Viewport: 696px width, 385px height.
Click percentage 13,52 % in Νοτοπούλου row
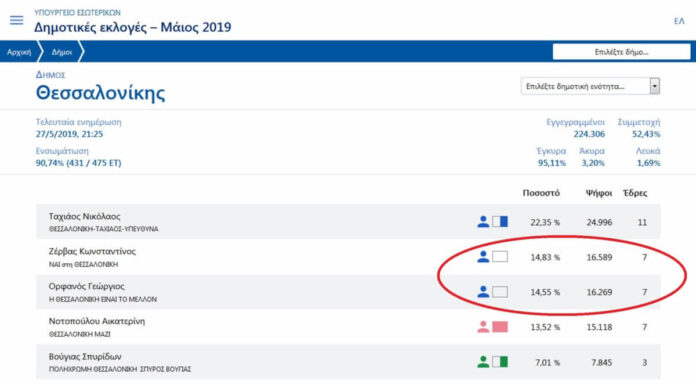pyautogui.click(x=545, y=328)
